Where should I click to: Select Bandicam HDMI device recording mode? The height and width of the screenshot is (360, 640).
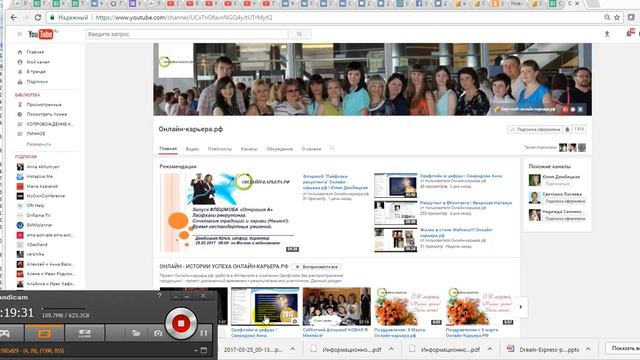84,333
